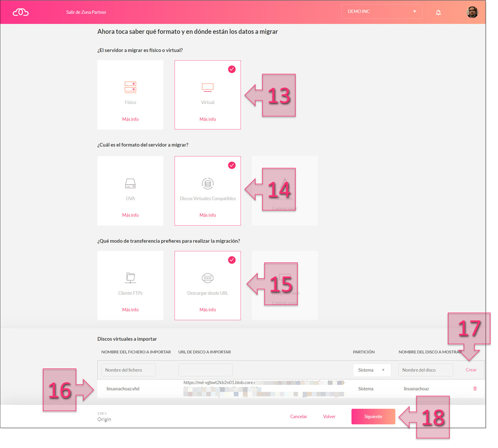This screenshot has height=448, width=498.
Task: Click the profile avatar picture
Action: click(473, 12)
